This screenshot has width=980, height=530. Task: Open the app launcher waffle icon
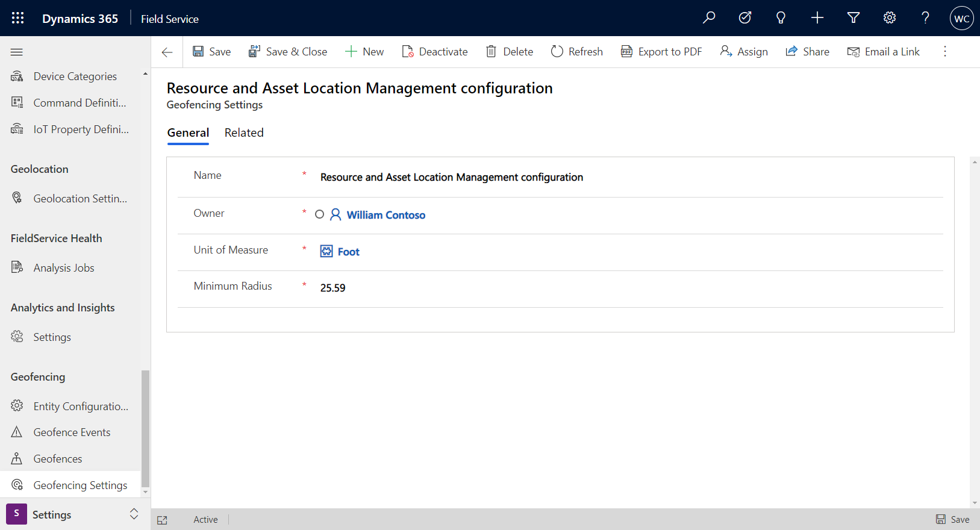[17, 18]
